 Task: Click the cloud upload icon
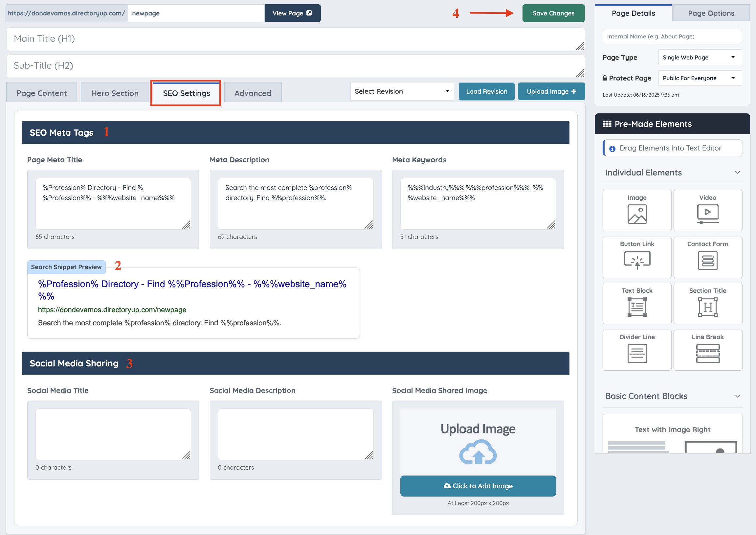coord(478,452)
